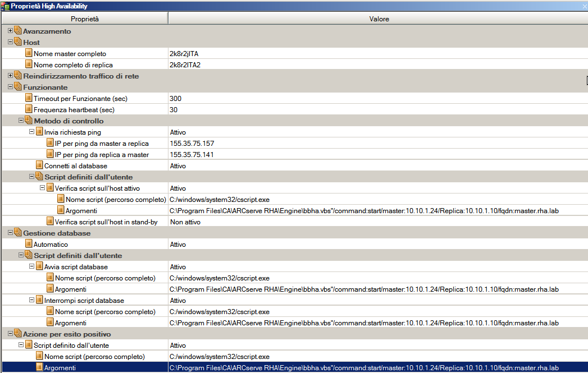Collapse the Invia richiesta ping node
Viewport: 588px width, 373px height.
click(31, 132)
